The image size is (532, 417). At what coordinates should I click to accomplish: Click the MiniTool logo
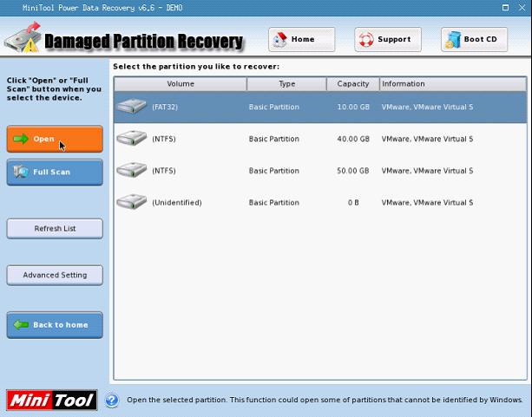52,400
